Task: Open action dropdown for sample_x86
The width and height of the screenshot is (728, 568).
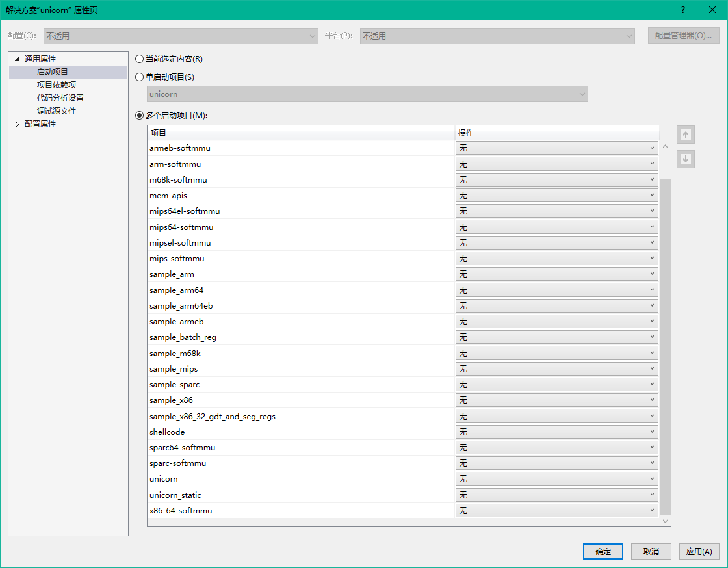Action: tap(556, 400)
